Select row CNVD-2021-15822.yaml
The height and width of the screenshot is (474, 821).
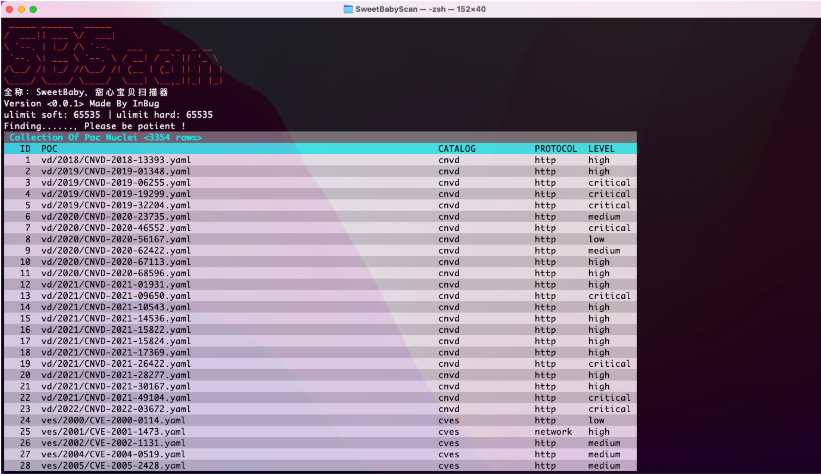320,329
